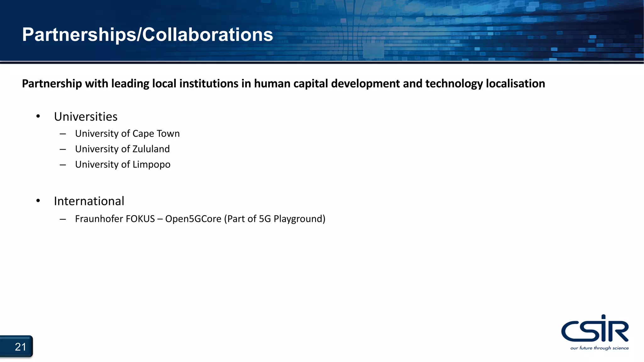Select the University of Zululand line
The height and width of the screenshot is (362, 644).
click(122, 149)
